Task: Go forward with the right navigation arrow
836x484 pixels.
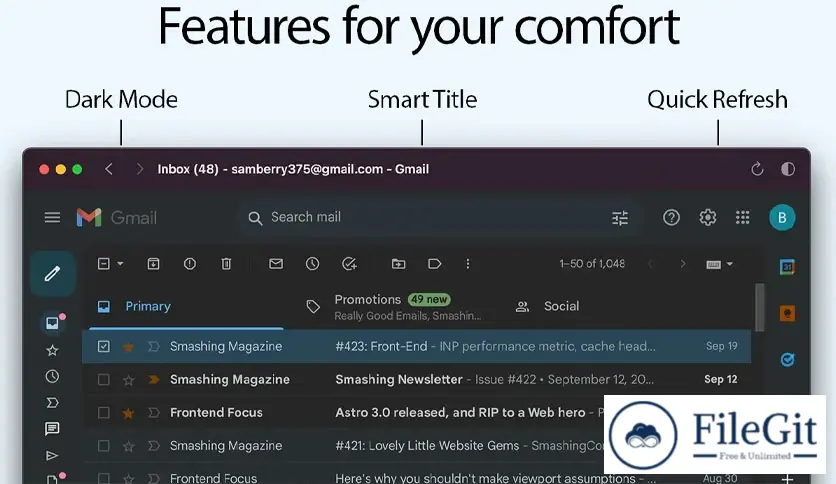Action: pos(140,170)
